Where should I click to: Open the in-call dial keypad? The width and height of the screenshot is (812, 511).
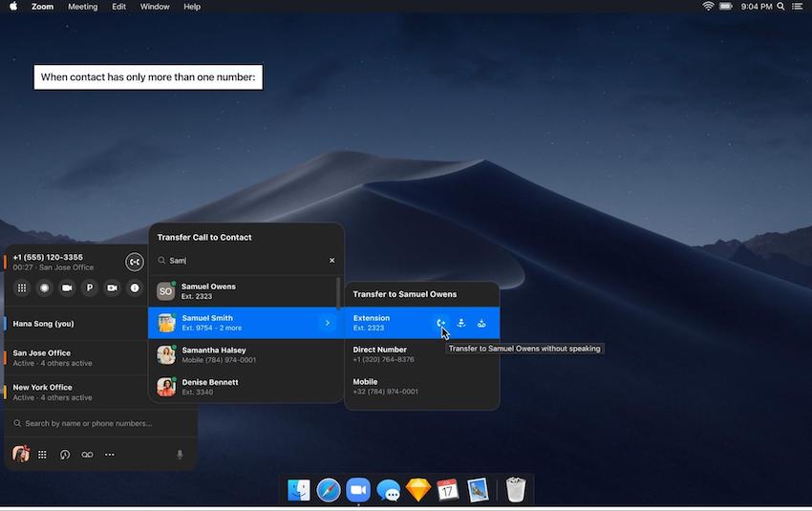coord(22,287)
